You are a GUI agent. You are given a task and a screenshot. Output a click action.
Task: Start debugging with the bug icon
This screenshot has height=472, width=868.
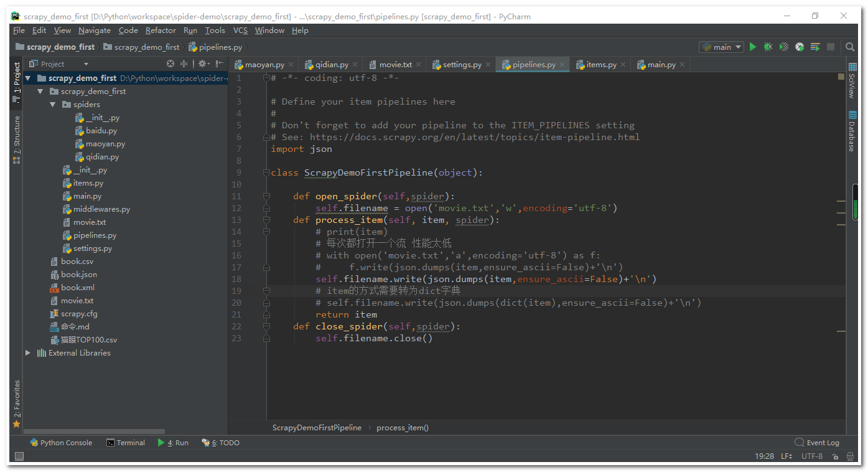(x=768, y=47)
